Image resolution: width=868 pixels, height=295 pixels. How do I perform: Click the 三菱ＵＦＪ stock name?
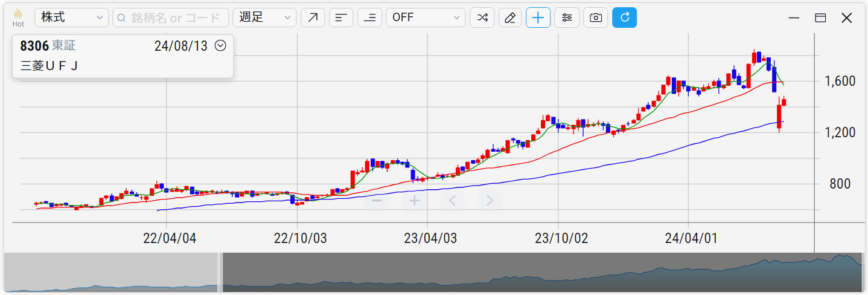[49, 65]
